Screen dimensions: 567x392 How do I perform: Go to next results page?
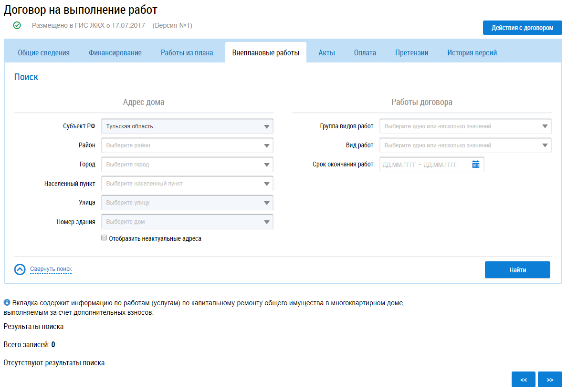pos(550,380)
